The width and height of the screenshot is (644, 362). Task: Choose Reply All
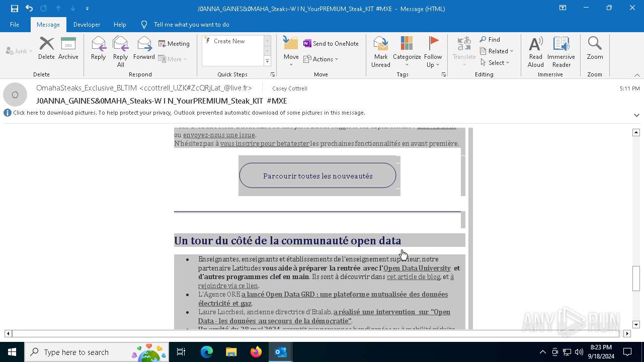tap(121, 52)
